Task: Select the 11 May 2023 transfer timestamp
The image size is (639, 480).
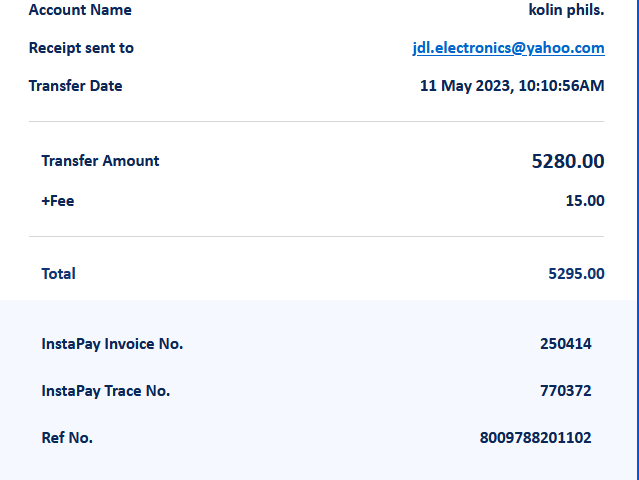Action: point(512,86)
